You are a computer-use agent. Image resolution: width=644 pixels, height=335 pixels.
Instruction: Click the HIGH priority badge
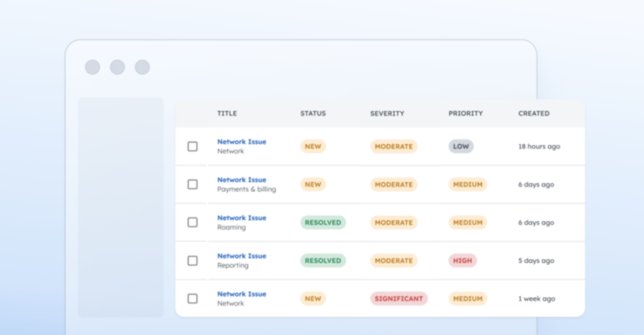tap(463, 261)
